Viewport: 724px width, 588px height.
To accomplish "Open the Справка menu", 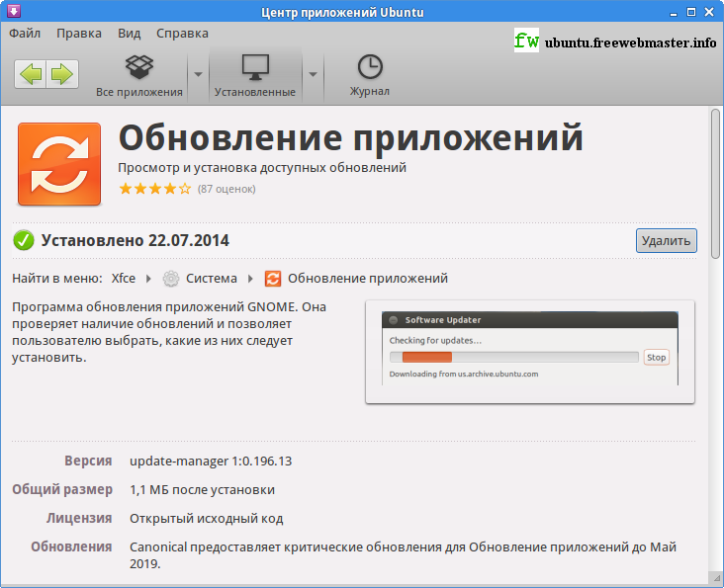I will click(x=182, y=34).
